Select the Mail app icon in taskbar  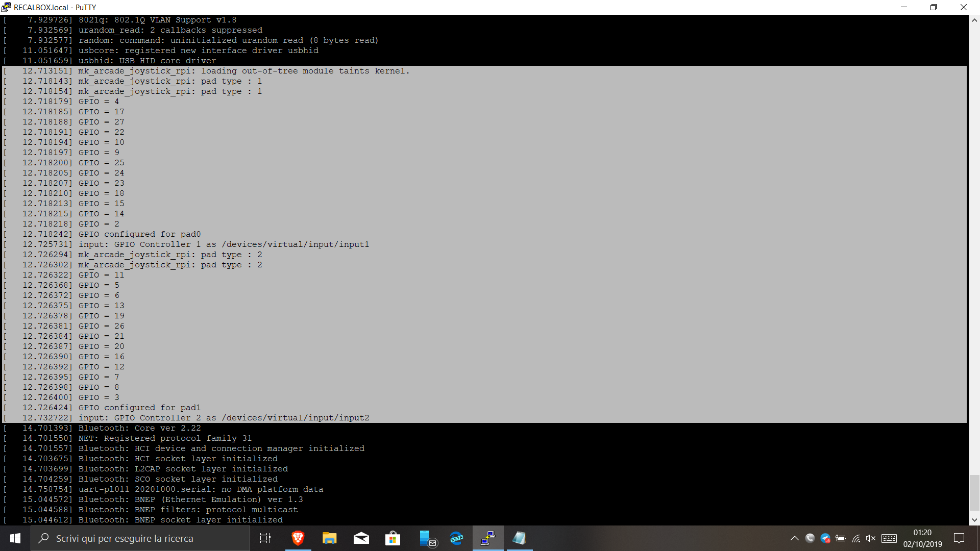[361, 538]
